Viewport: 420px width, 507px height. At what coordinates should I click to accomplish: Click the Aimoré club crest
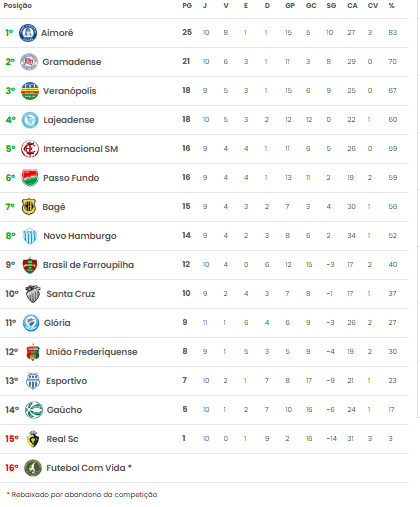[28, 33]
